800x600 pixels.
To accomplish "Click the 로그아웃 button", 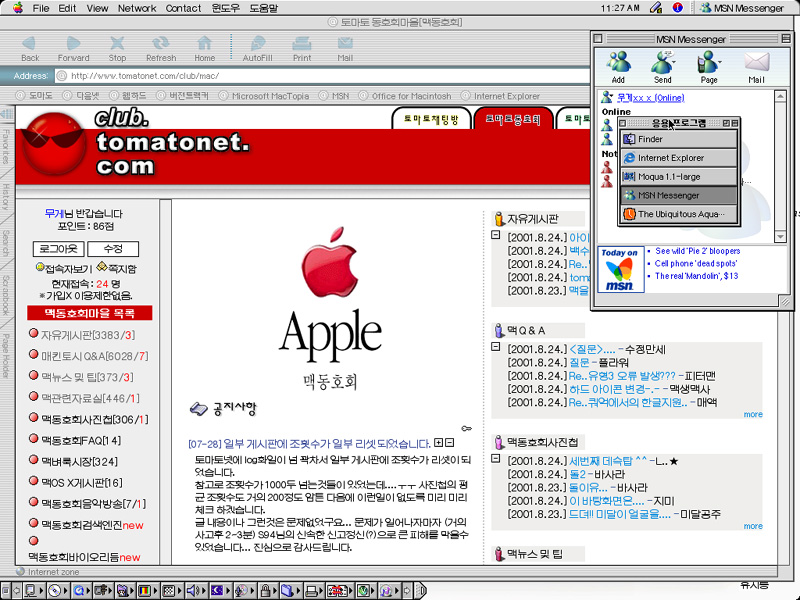I will [x=58, y=248].
